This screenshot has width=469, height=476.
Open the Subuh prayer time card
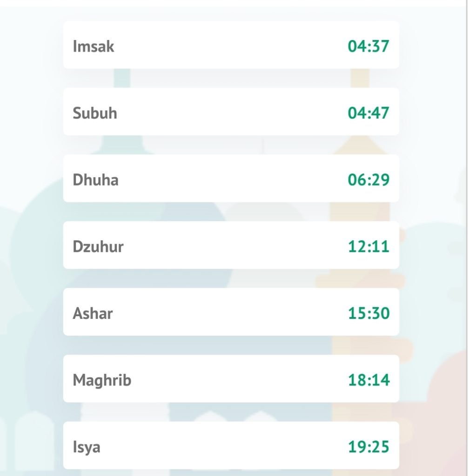231,112
